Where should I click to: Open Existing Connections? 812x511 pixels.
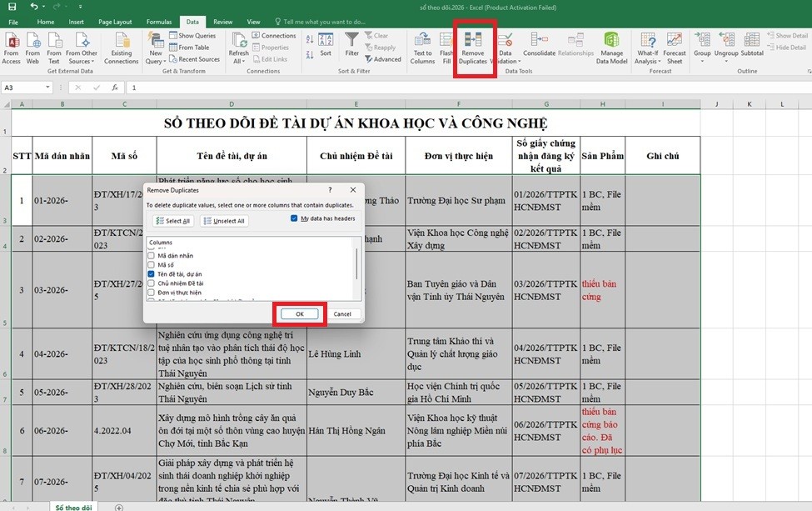click(122, 48)
